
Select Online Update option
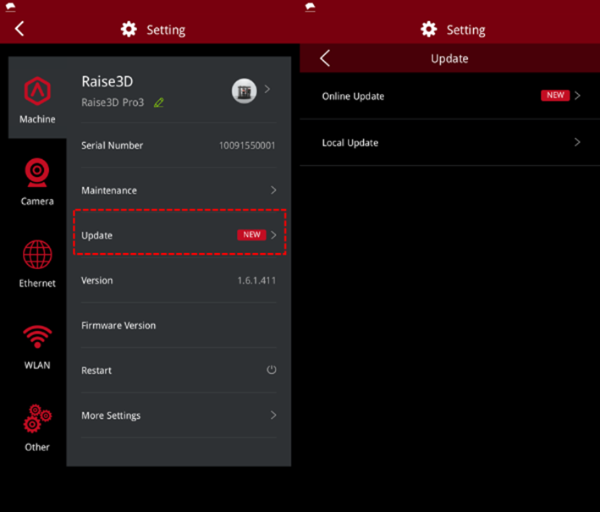coord(353,96)
